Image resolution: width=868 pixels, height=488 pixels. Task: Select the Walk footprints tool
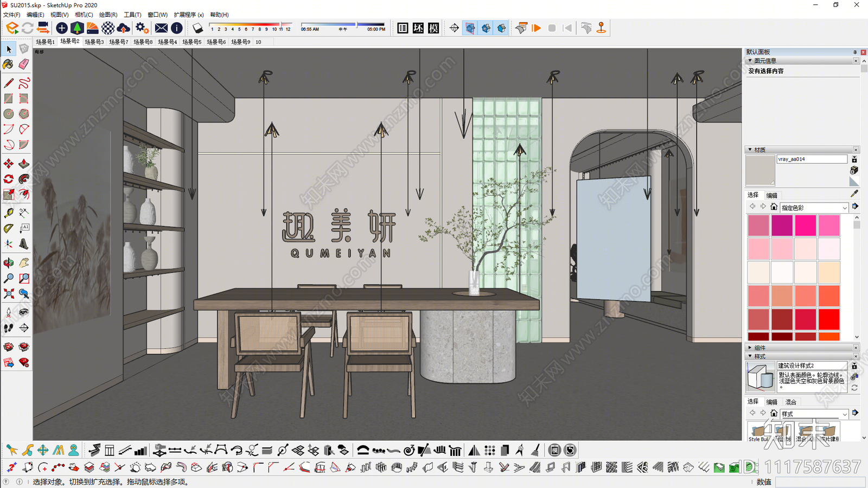click(x=9, y=328)
